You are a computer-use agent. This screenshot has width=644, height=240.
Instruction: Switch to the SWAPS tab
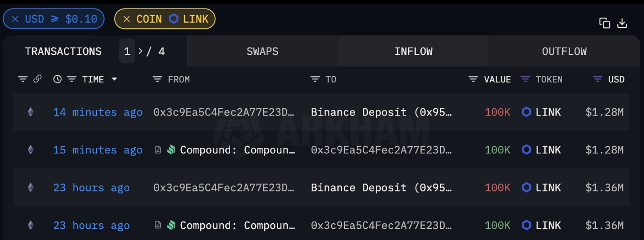click(262, 51)
